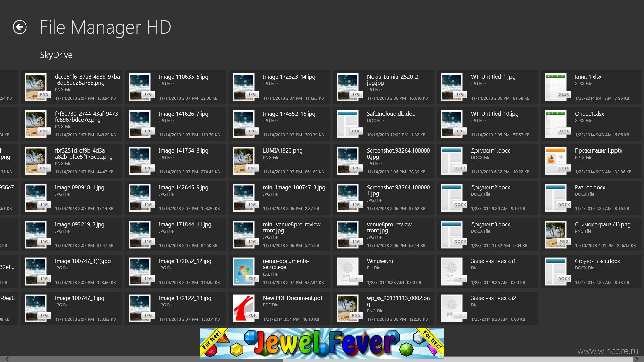Click the right scroll arrow of horizontal scrollbar

click(637, 359)
